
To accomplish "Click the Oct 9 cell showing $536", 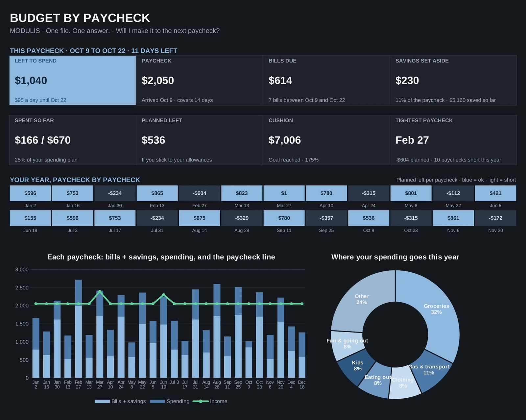I will (369, 218).
